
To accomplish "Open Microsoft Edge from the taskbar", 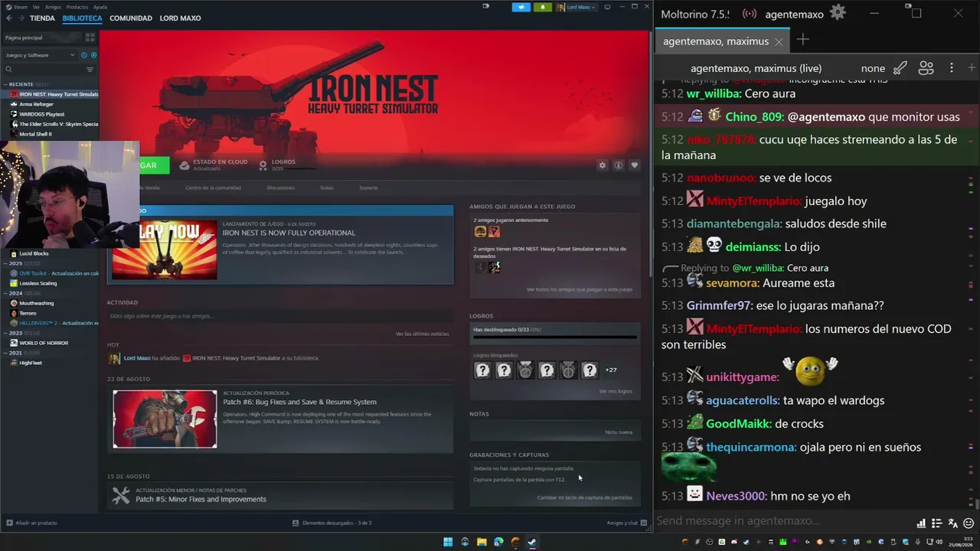I will (498, 542).
